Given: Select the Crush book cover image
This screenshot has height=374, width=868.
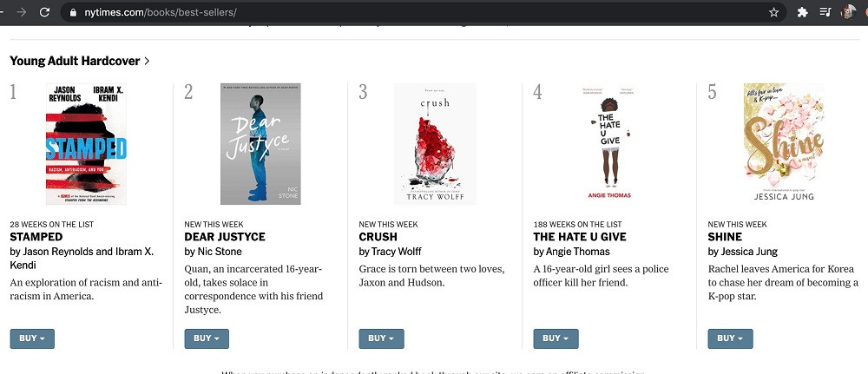Looking at the screenshot, I should tap(435, 144).
